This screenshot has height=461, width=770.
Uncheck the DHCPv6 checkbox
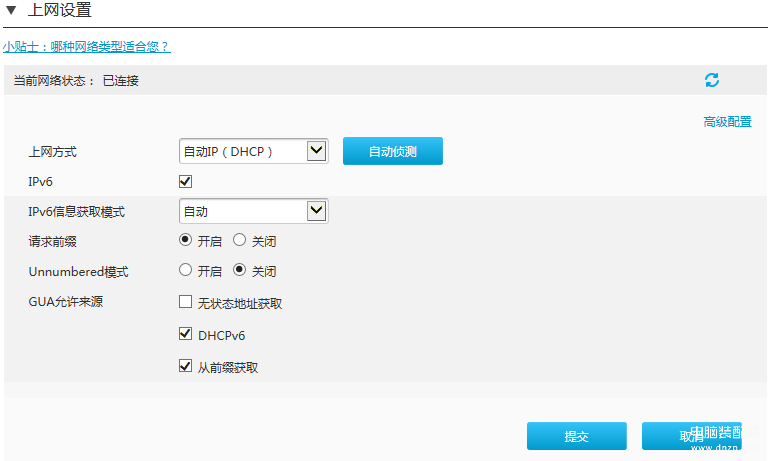[185, 334]
